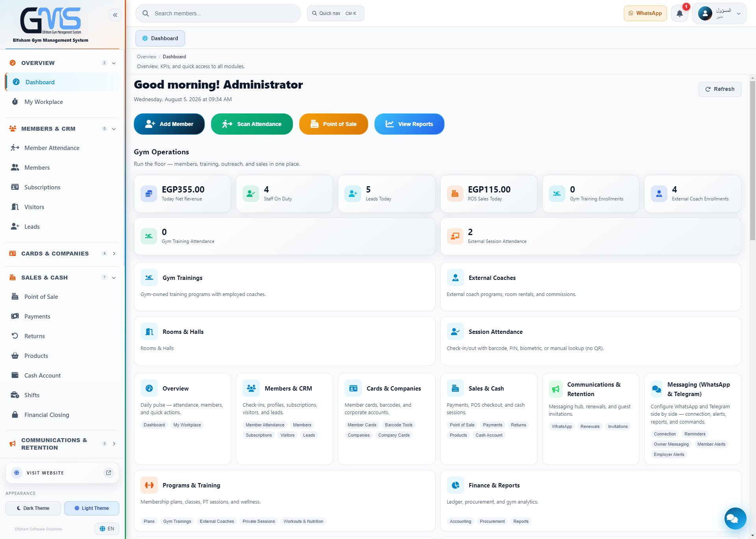Collapse the MEMBERS & CRM section
The image size is (756, 539).
click(114, 129)
